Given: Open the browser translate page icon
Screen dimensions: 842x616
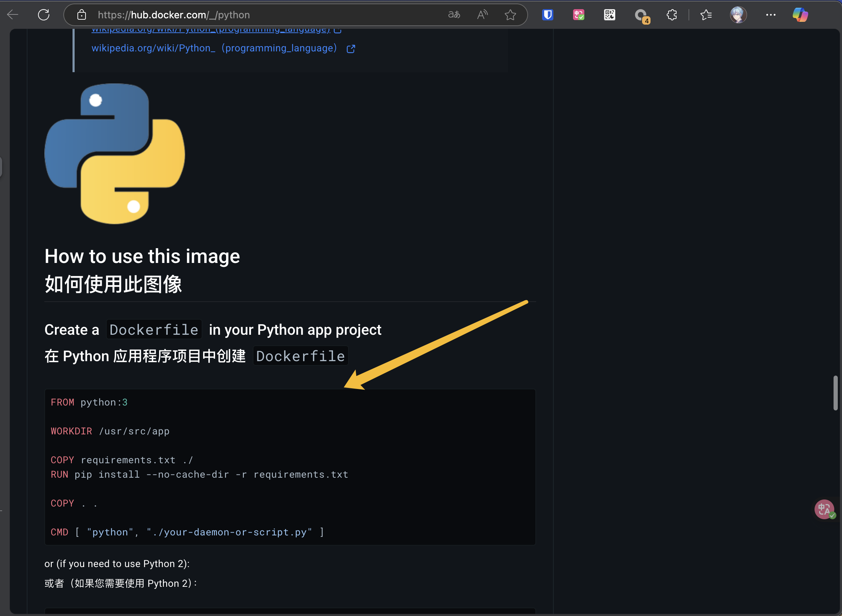Looking at the screenshot, I should [x=454, y=15].
